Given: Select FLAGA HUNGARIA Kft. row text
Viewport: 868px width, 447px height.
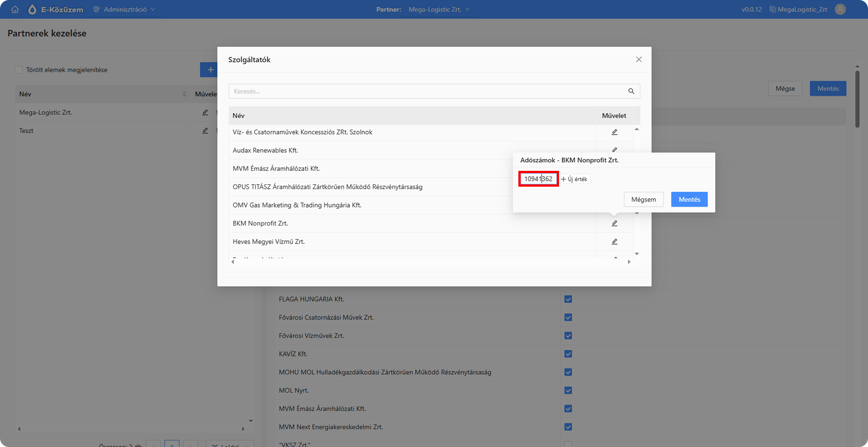Looking at the screenshot, I should pos(311,299).
